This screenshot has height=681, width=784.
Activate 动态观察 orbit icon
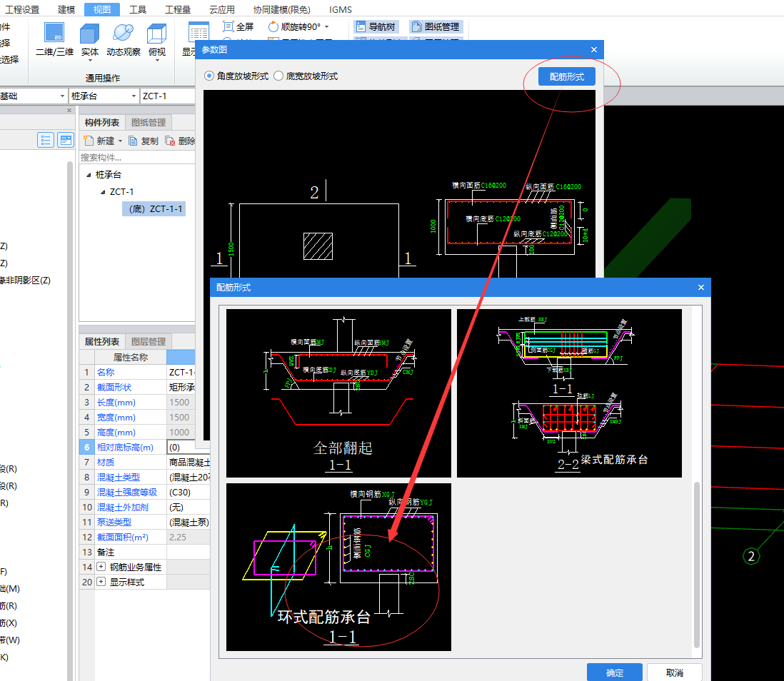pyautogui.click(x=123, y=34)
